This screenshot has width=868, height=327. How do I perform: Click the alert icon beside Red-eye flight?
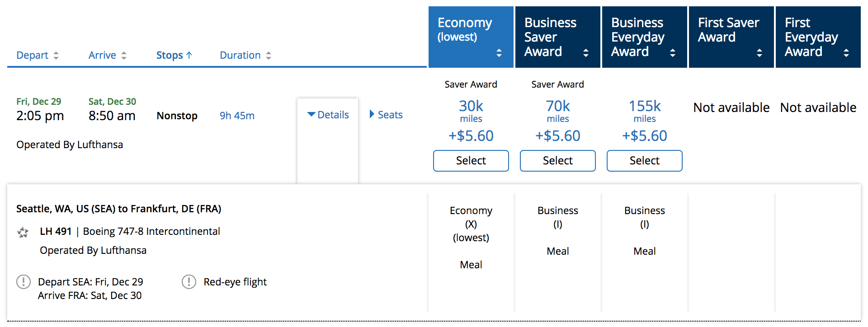189,282
